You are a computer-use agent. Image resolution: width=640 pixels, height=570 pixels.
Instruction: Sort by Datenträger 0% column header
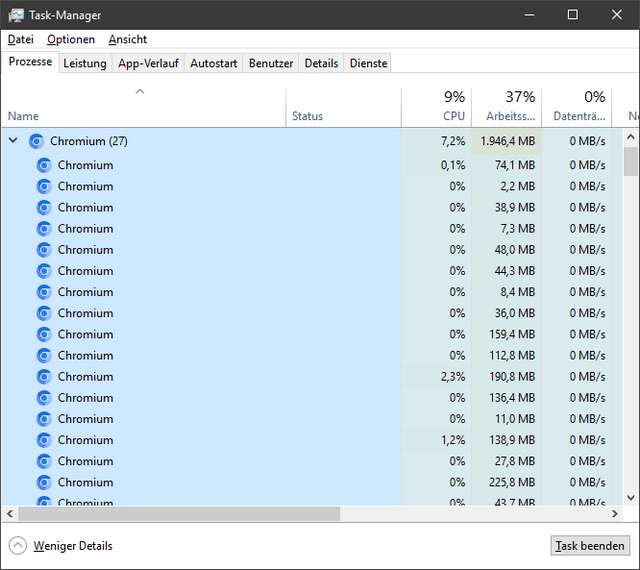click(577, 108)
